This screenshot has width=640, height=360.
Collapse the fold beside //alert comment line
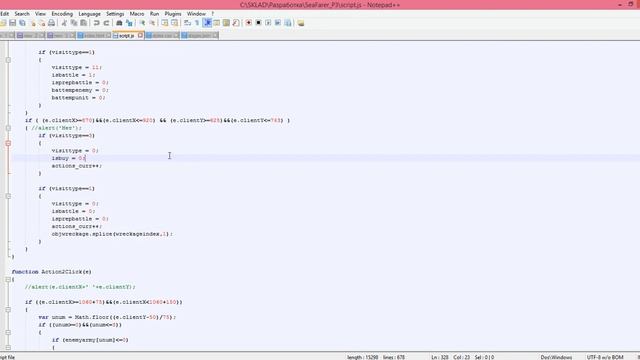[x=8, y=128]
